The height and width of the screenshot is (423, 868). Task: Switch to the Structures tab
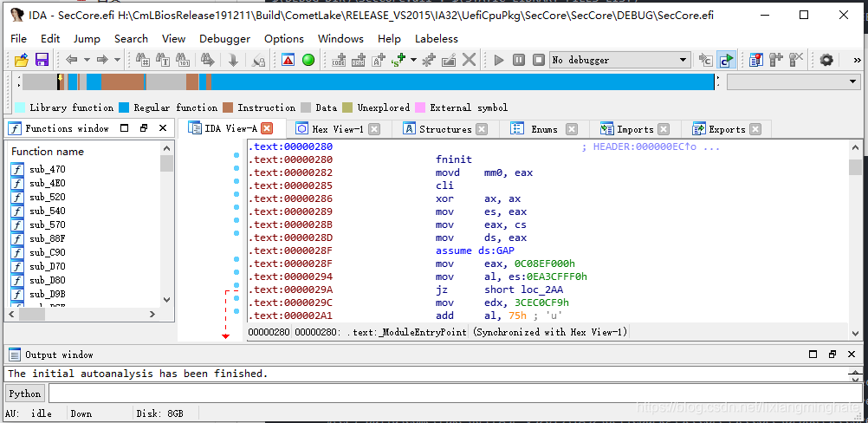445,129
